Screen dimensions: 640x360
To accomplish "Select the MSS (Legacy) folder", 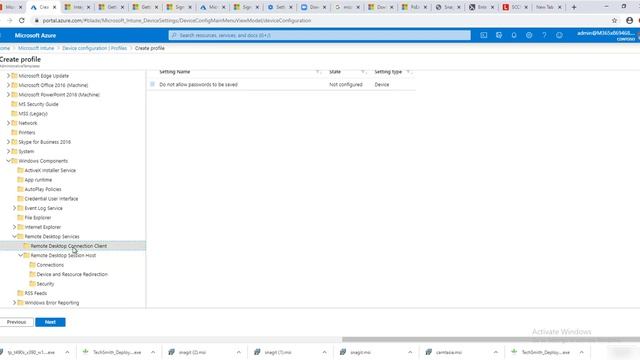I will coord(33,113).
